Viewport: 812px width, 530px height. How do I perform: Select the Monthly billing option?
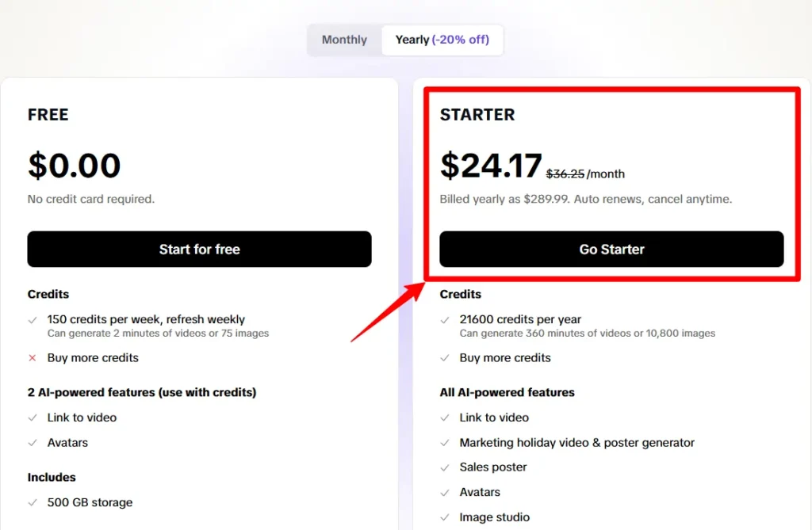(343, 40)
